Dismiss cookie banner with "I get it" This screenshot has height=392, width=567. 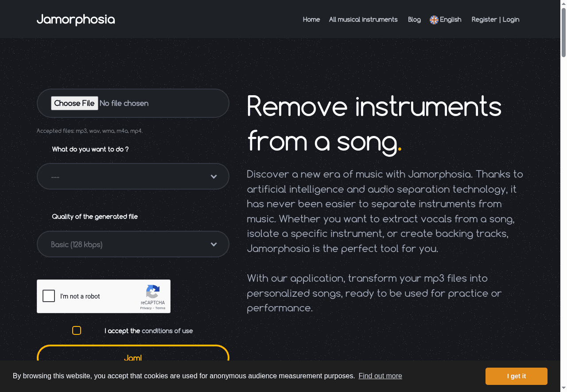pos(516,376)
